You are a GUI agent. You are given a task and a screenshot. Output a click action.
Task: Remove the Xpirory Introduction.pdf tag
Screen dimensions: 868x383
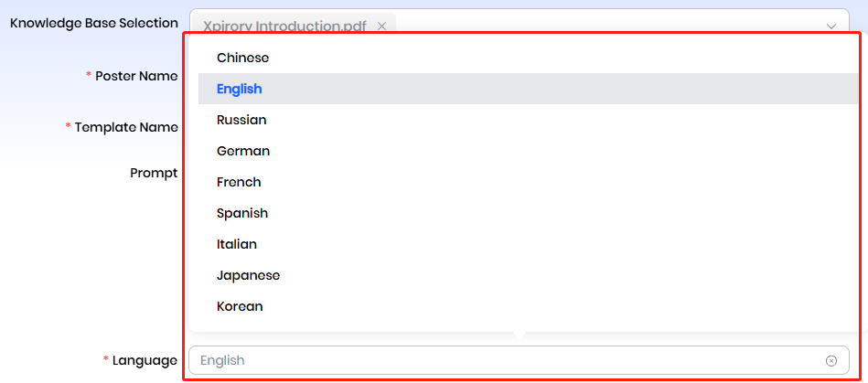382,27
